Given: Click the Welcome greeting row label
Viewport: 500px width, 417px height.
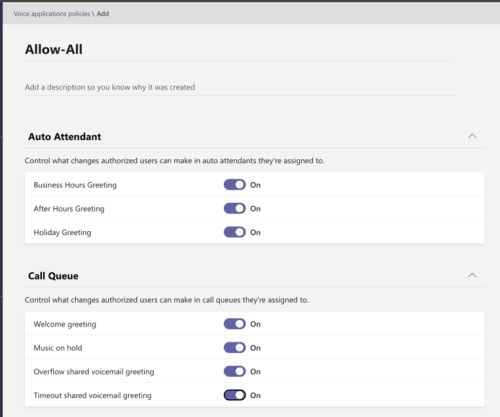Looking at the screenshot, I should pyautogui.click(x=65, y=324).
